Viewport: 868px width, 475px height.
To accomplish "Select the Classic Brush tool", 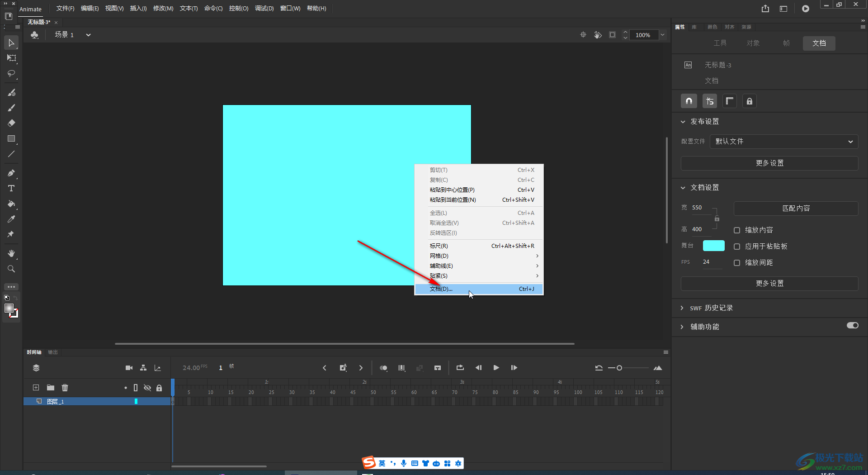I will 11,108.
